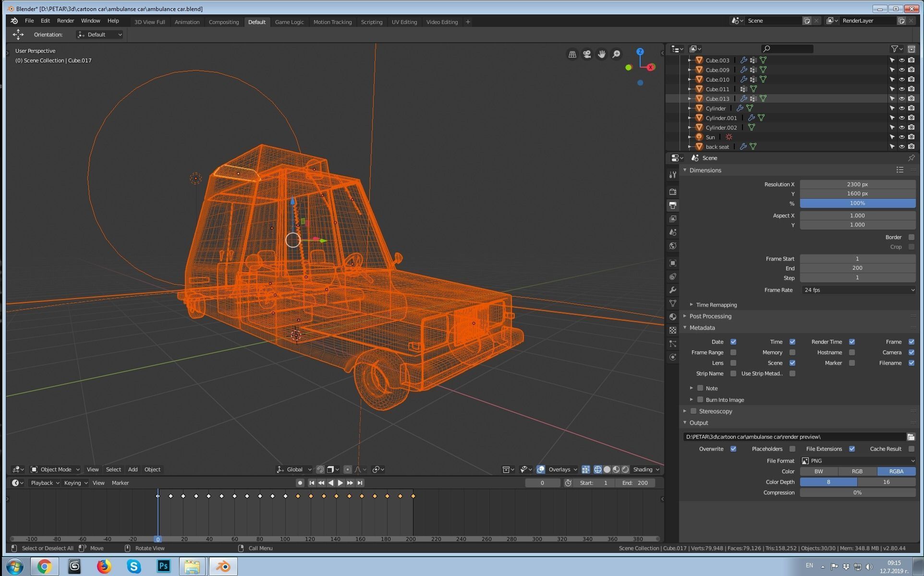Open the Active Tool properties tab

[x=673, y=175]
